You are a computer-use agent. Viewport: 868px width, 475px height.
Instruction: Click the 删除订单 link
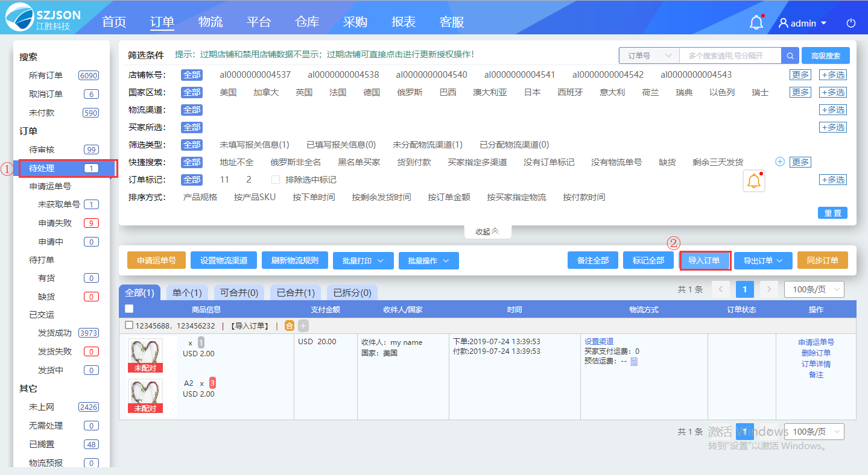(x=816, y=353)
